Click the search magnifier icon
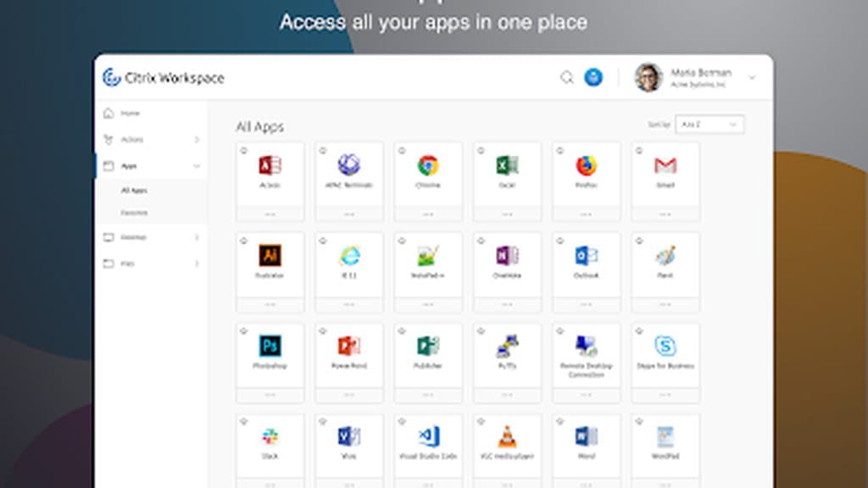868x488 pixels. (x=566, y=77)
